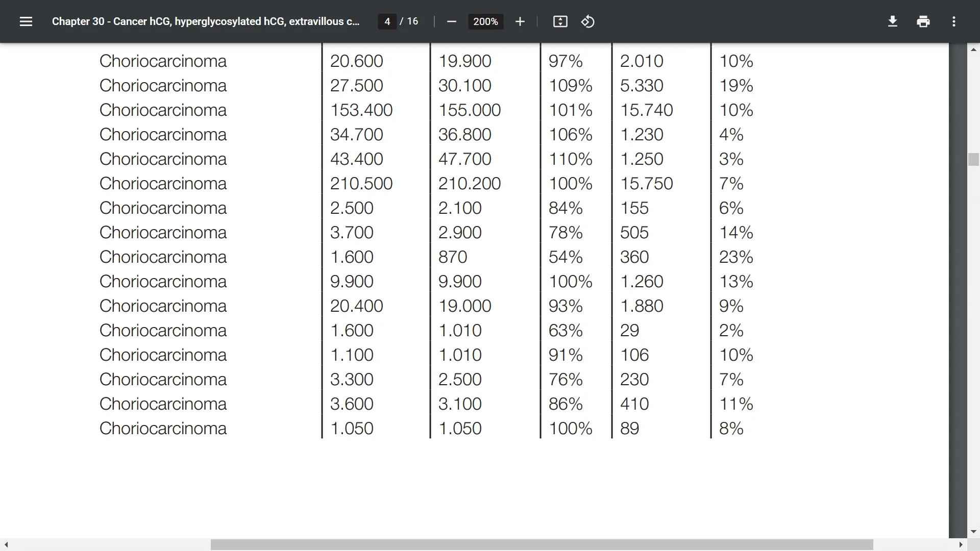
Task: Click the scroll up arrow
Action: click(973, 49)
